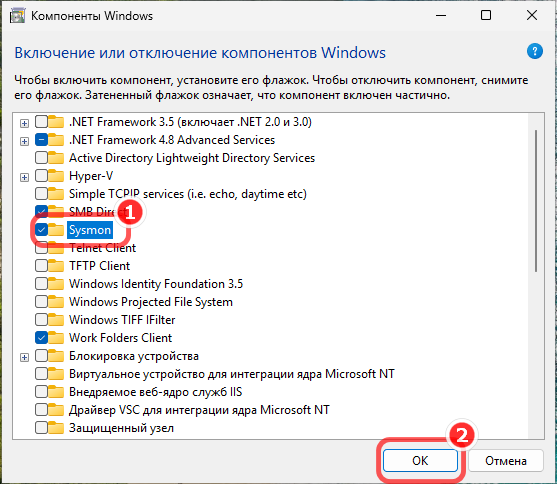The width and height of the screenshot is (557, 484).
Task: Select Windows Projected File System label
Action: click(151, 301)
